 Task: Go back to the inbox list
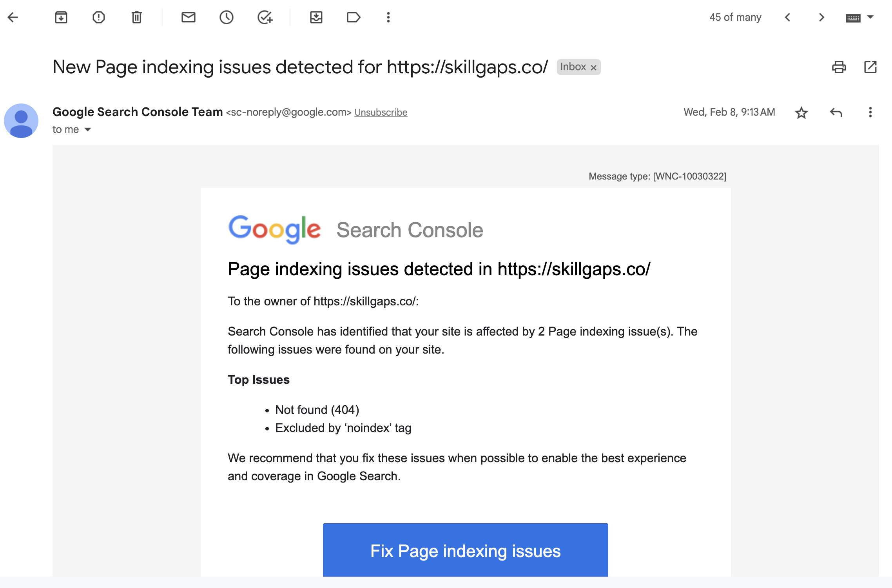tap(13, 17)
